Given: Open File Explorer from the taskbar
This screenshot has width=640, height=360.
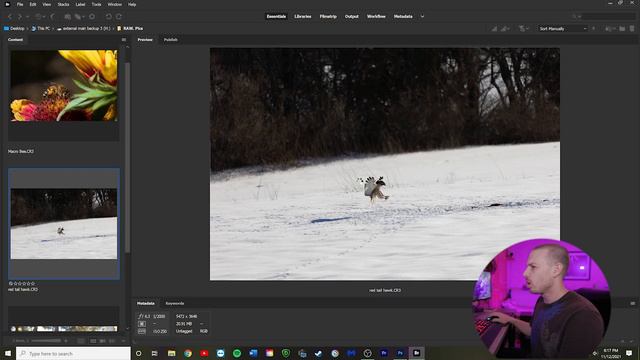Looking at the screenshot, I should (171, 353).
